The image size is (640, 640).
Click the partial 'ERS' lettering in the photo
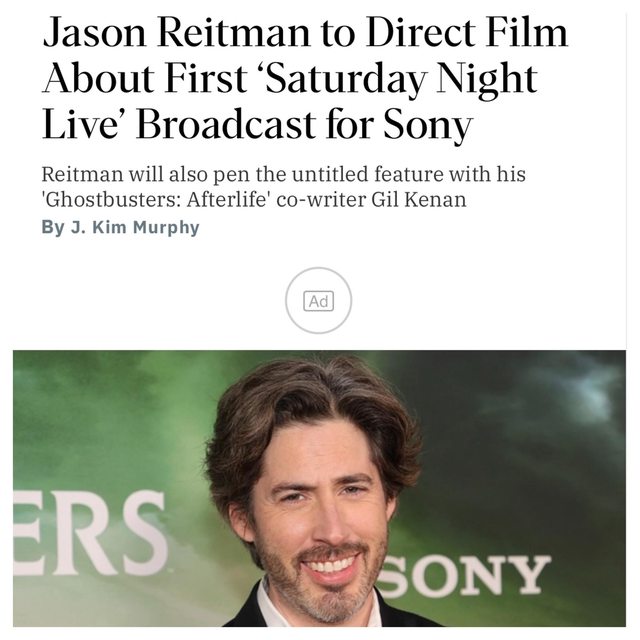point(90,533)
